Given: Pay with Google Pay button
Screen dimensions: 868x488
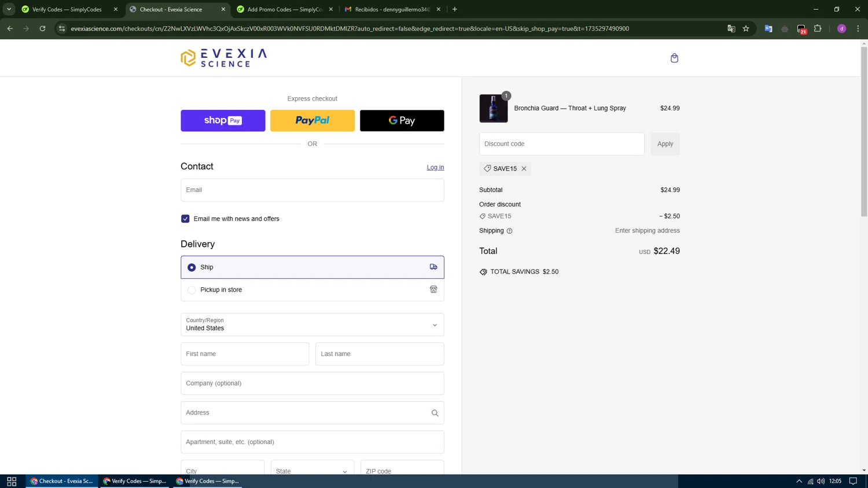Looking at the screenshot, I should (402, 121).
